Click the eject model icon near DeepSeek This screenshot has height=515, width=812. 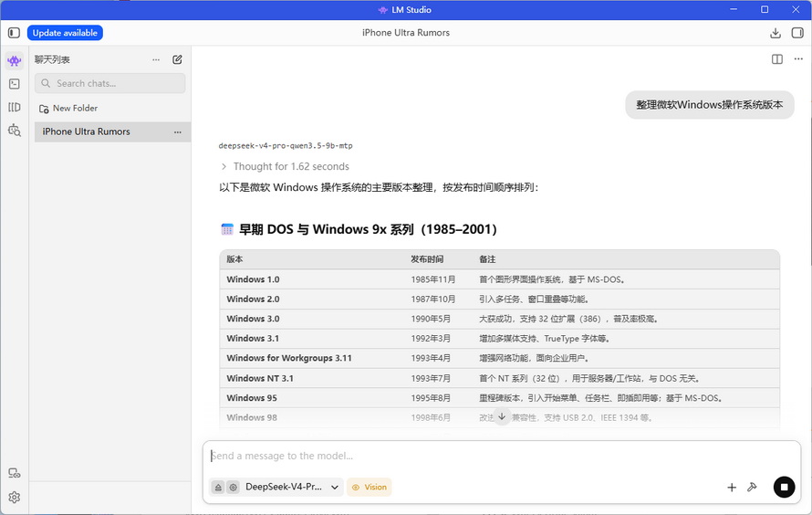(219, 487)
